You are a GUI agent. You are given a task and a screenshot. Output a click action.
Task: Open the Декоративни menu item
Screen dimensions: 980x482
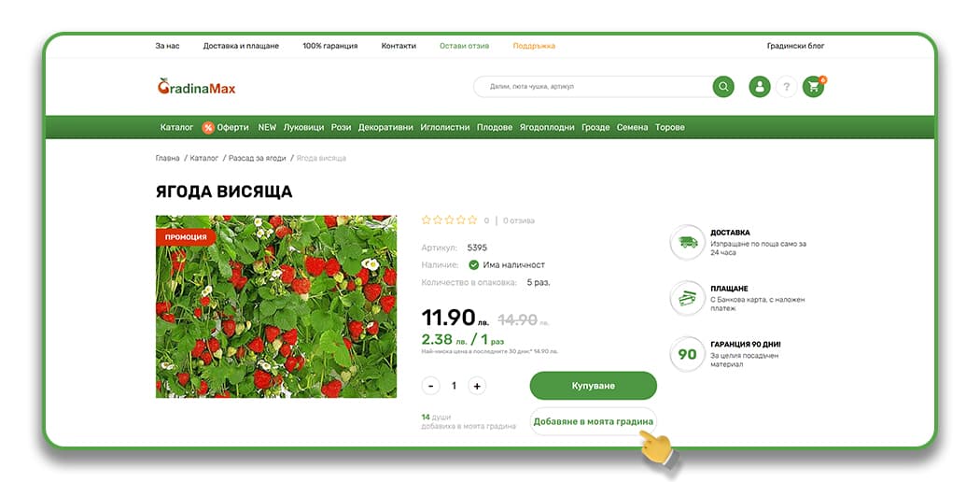click(385, 128)
